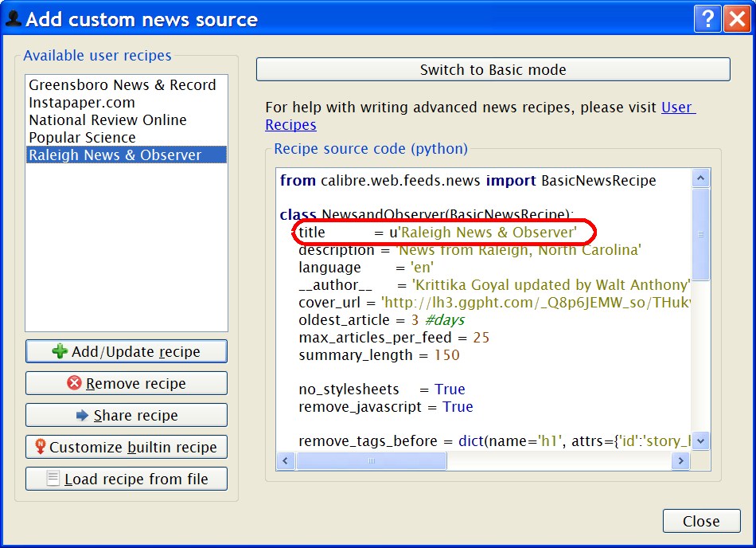
Task: Select Popular Science recipe
Action: (x=83, y=138)
